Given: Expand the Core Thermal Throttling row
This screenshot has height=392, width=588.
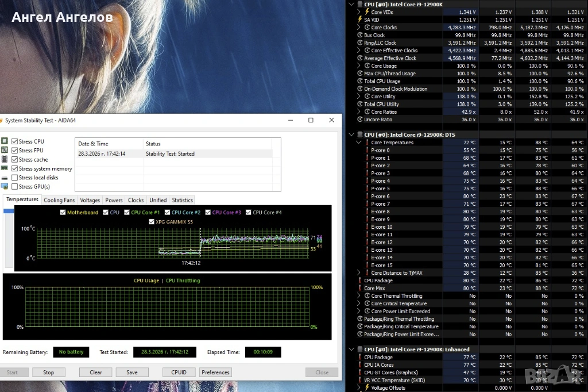Looking at the screenshot, I should [x=359, y=296].
